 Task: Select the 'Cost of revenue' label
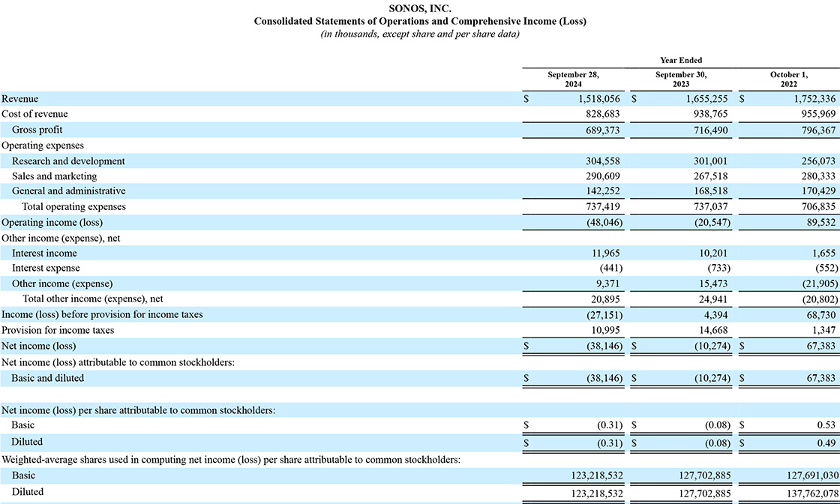click(x=34, y=114)
